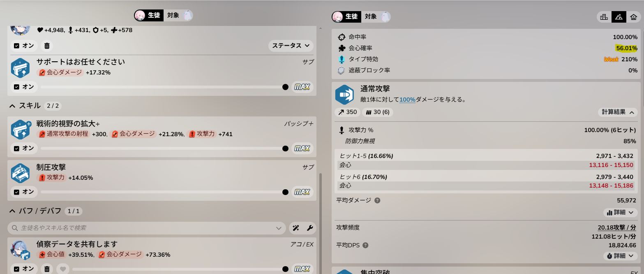644x274 pixels.
Task: Adjust 偵察データを共有します level slider
Action: pyautogui.click(x=181, y=269)
